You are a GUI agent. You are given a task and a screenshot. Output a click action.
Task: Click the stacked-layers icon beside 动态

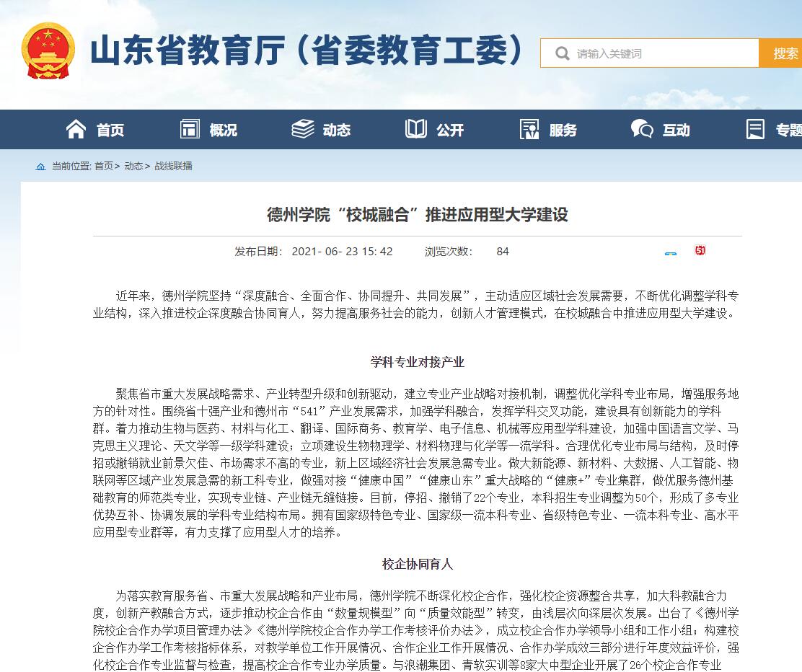click(x=302, y=129)
